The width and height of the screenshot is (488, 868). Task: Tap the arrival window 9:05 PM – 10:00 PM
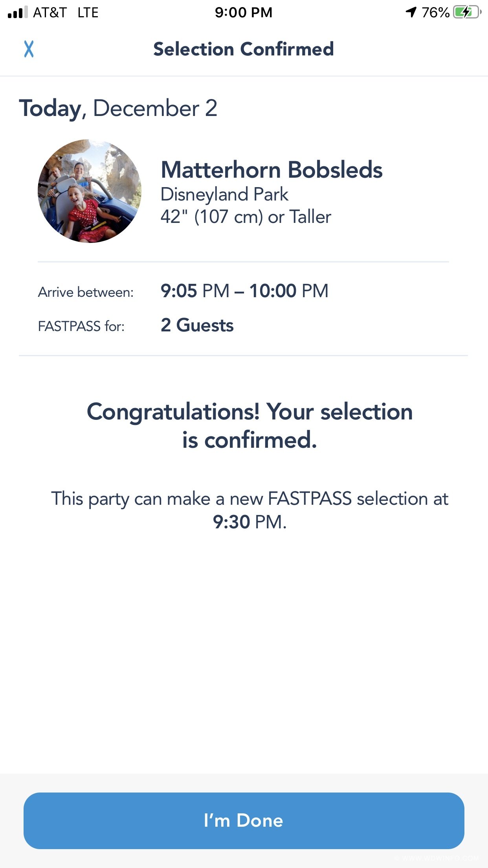244,291
